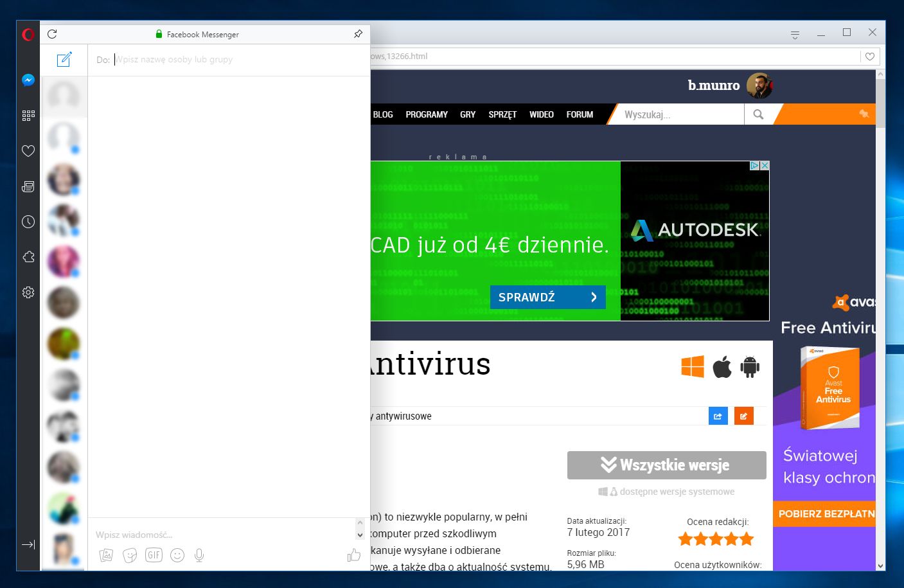The image size is (904, 588).
Task: Focus the Wpisz wiadomość message box
Action: coord(222,535)
